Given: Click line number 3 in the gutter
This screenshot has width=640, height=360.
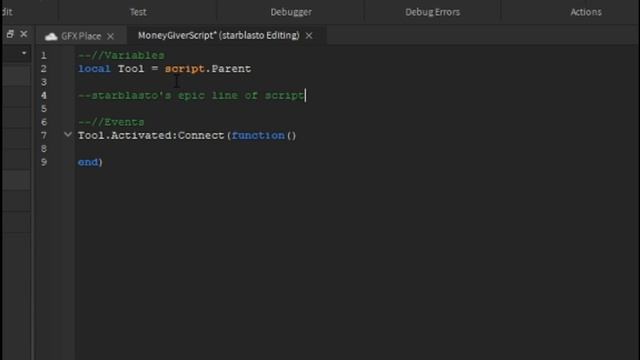Looking at the screenshot, I should [44, 82].
